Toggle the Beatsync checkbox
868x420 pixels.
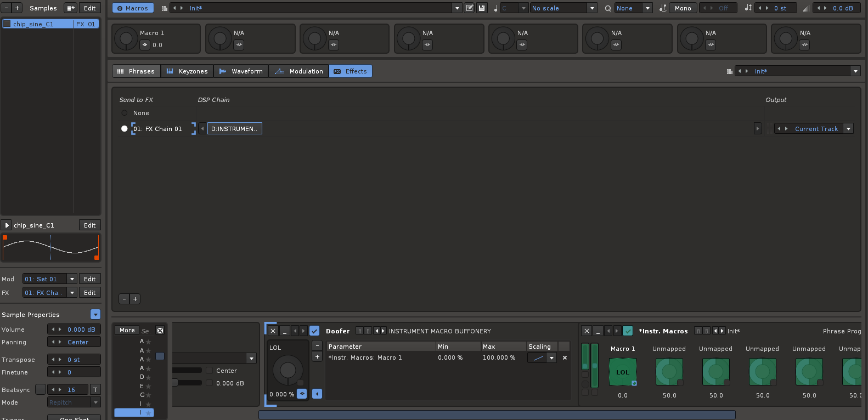coord(41,389)
